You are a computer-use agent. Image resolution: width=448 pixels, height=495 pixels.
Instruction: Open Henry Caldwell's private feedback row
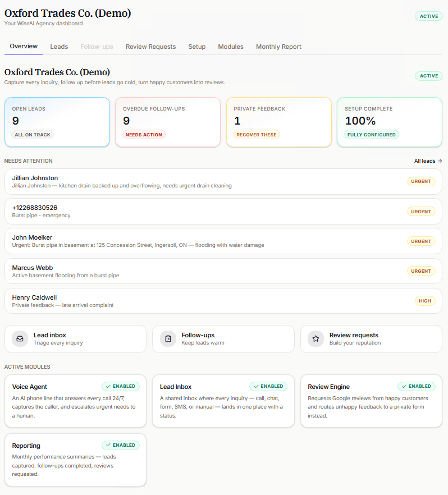tap(223, 301)
